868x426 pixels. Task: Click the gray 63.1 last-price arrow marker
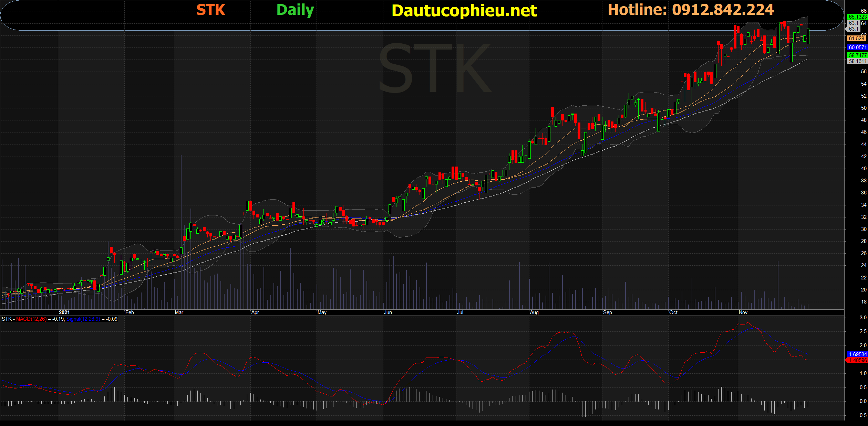coord(853,29)
